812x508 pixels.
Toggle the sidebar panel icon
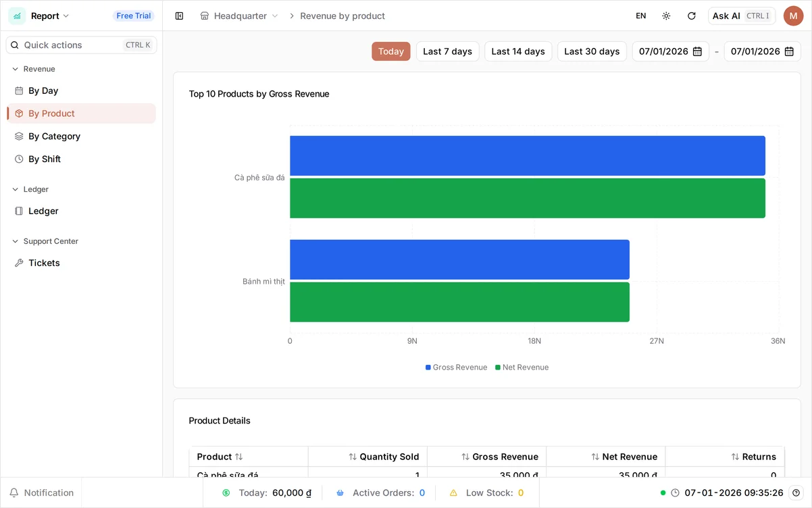(179, 16)
